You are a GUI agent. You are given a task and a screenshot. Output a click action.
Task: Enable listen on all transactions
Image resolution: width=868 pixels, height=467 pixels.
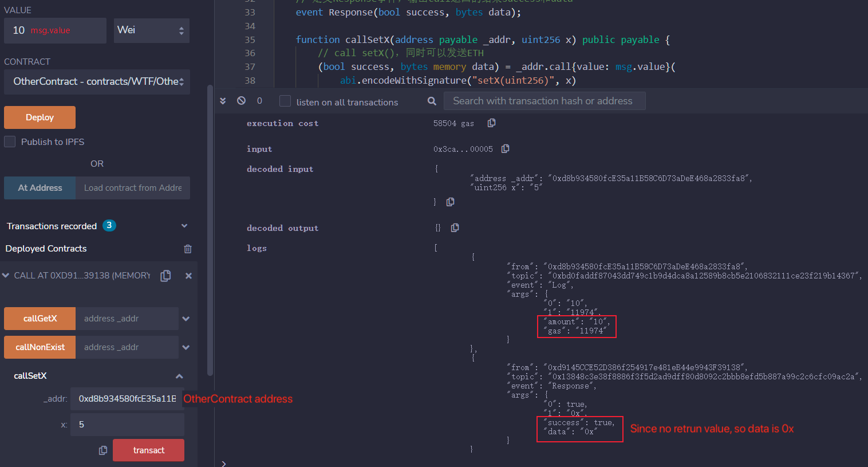(x=285, y=101)
